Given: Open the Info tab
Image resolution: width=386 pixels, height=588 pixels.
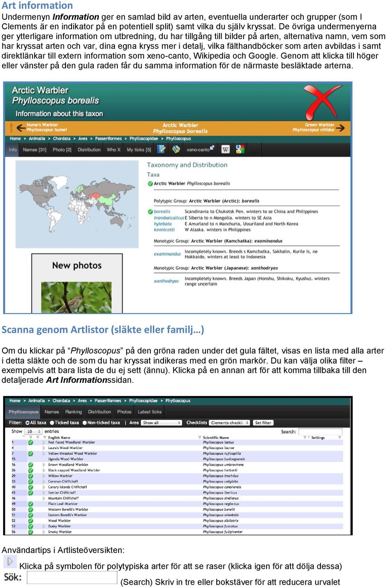Looking at the screenshot, I should (x=13, y=150).
